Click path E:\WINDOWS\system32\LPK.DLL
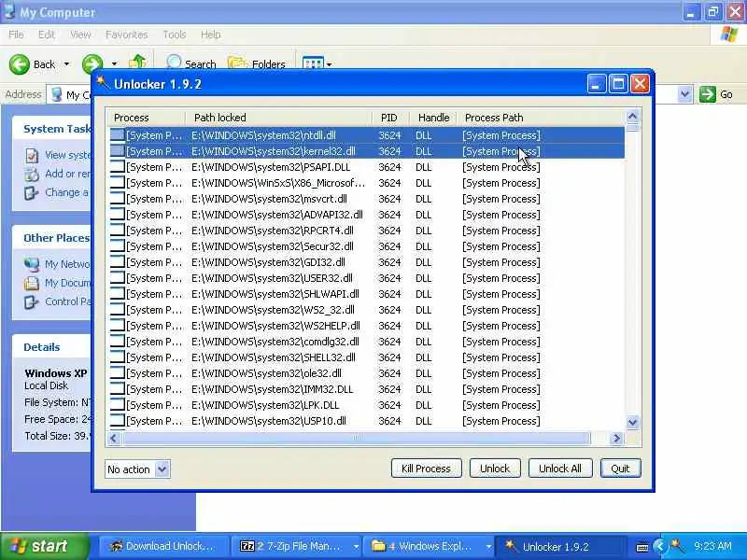This screenshot has height=560, width=747. (265, 405)
